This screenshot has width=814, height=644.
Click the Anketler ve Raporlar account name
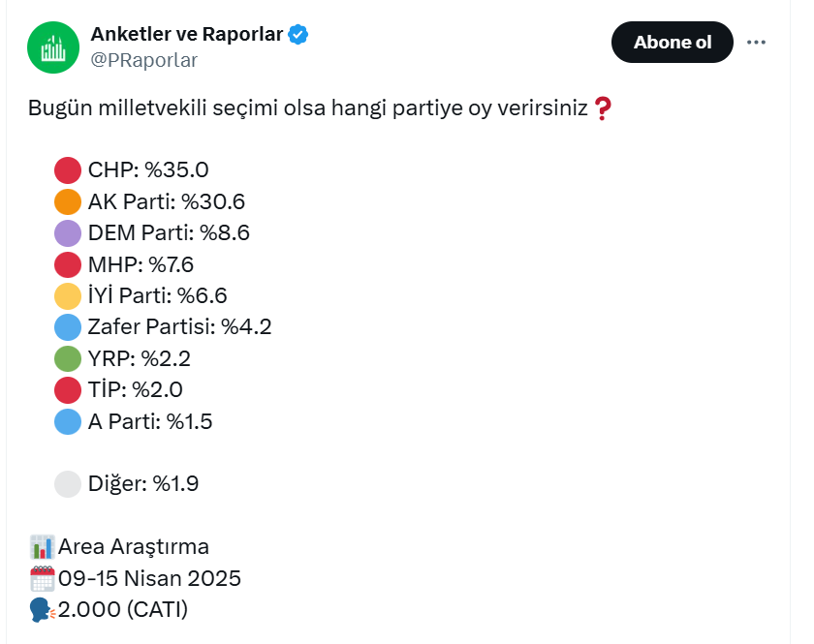pyautogui.click(x=187, y=34)
